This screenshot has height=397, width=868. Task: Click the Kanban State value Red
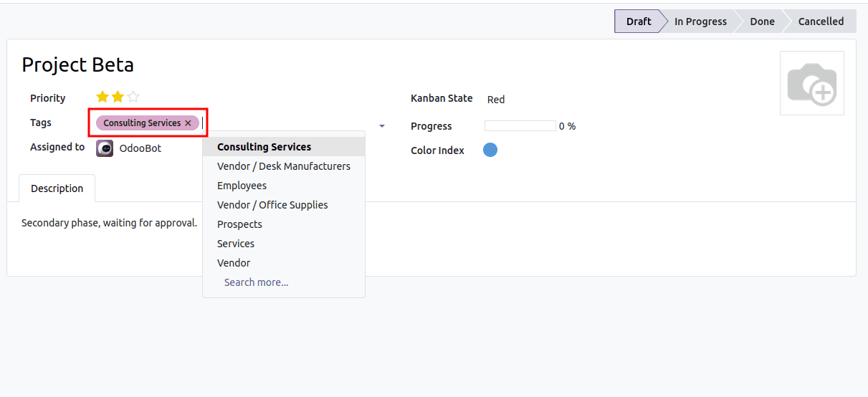(x=496, y=100)
